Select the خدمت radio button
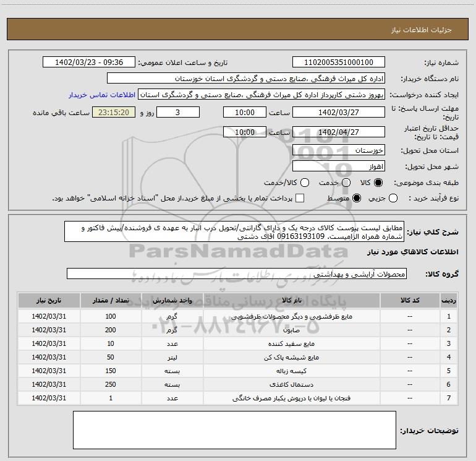 [x=346, y=183]
